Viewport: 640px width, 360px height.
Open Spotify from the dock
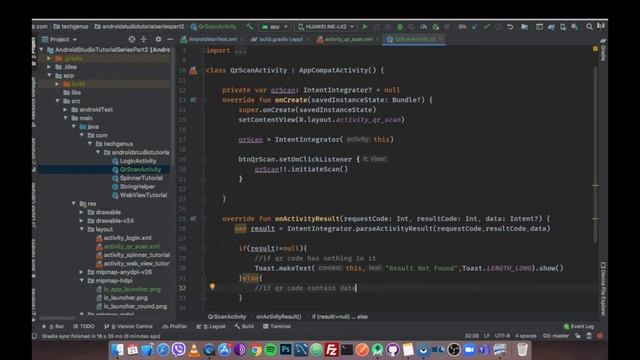pos(271,350)
